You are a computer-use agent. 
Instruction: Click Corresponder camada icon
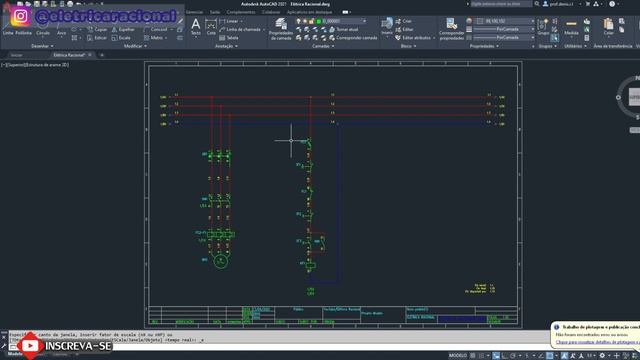tap(332, 38)
